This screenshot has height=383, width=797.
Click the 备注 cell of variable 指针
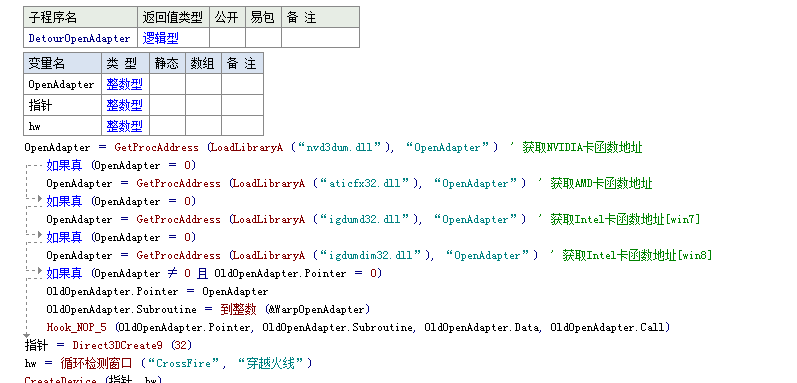242,105
